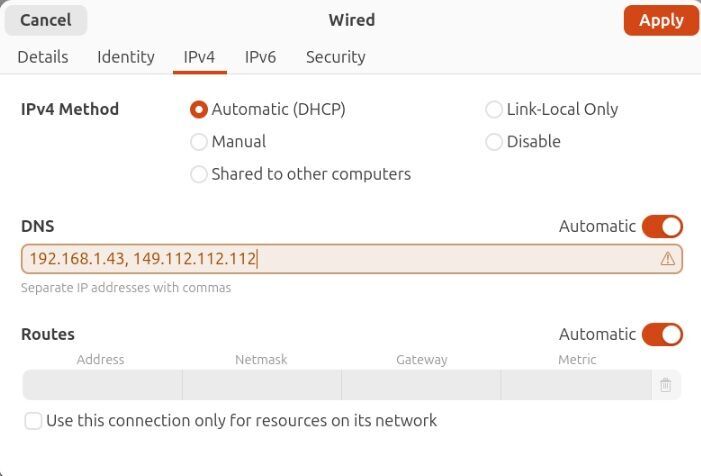Select the Manual IPv4 method

pyautogui.click(x=199, y=142)
